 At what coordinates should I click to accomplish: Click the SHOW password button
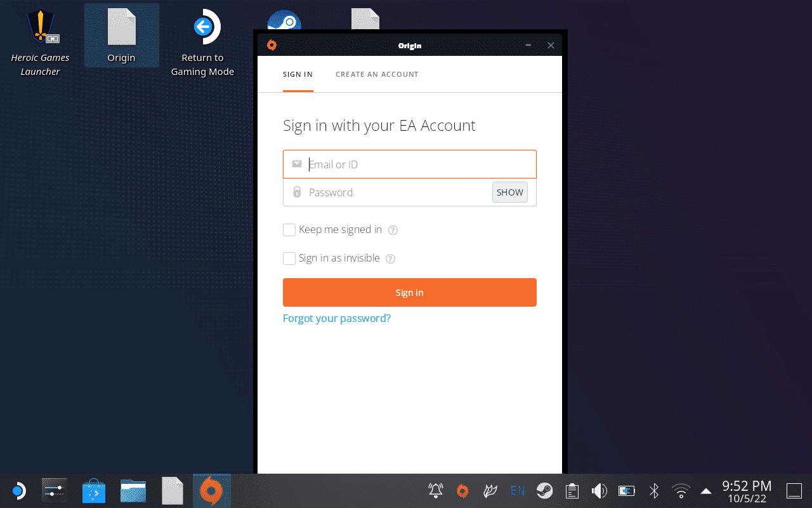510,192
